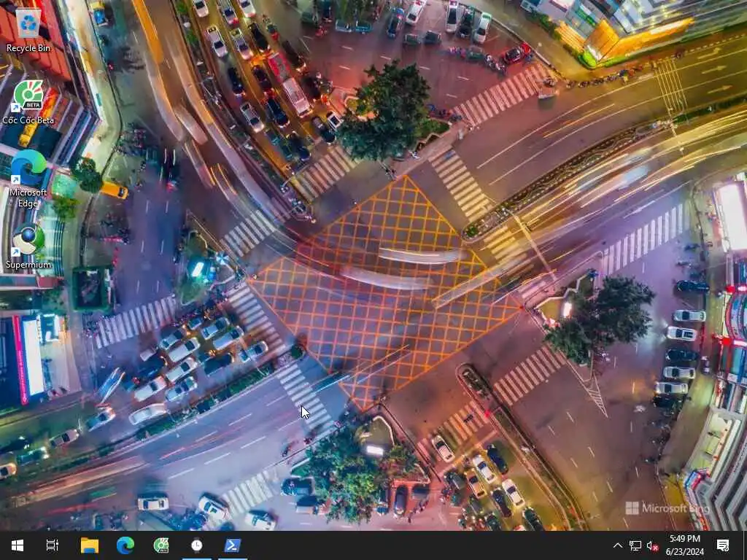Click the muted volume tray icon
Screen dimensions: 747x560
[x=652, y=545]
